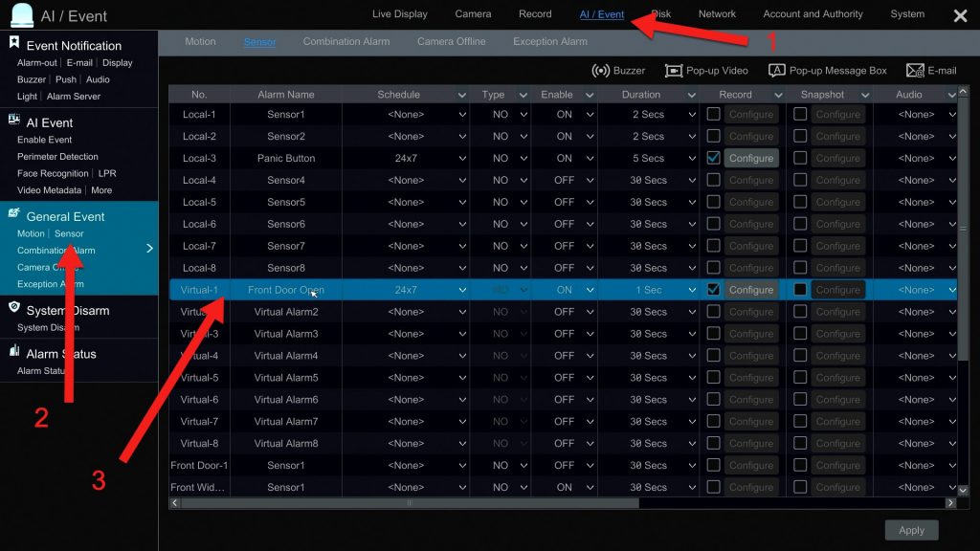Click the Apply button
The image size is (980, 551).
coord(911,529)
